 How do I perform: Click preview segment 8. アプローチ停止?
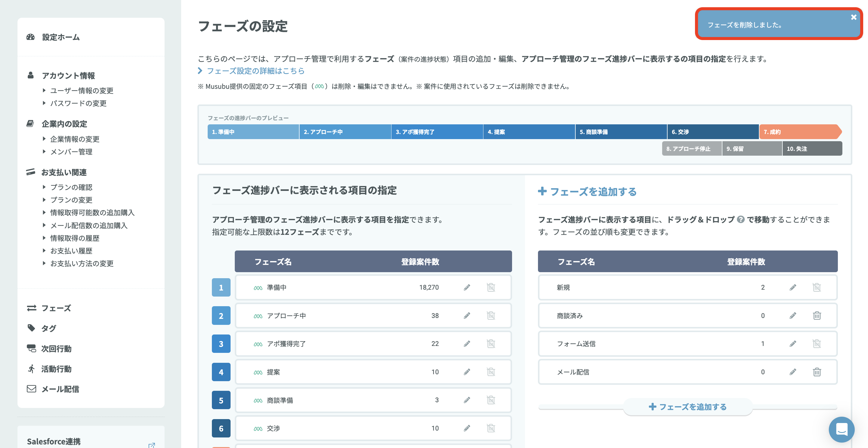click(x=692, y=148)
